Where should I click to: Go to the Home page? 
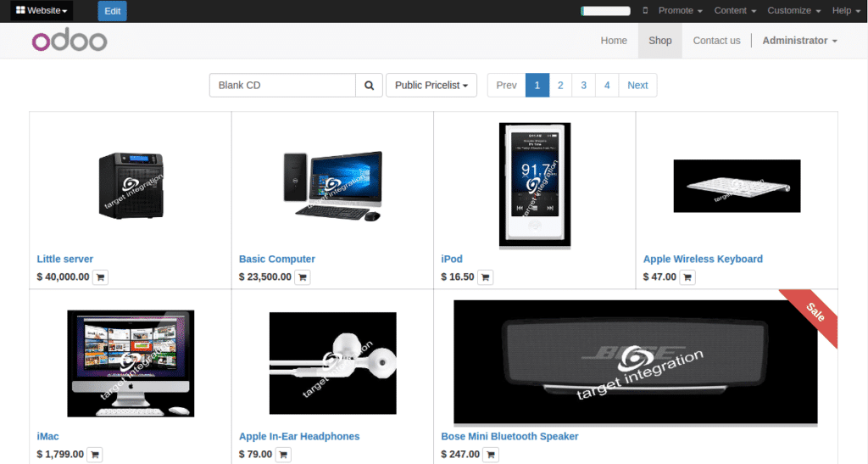click(614, 41)
